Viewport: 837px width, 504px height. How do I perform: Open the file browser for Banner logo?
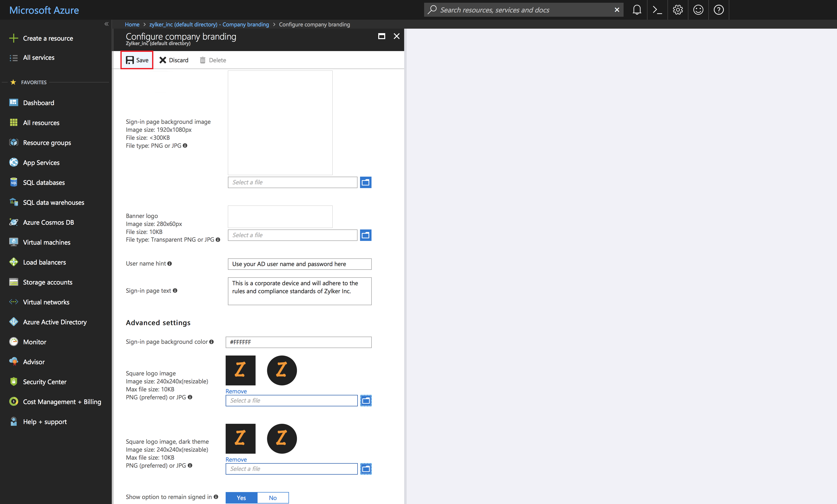pyautogui.click(x=366, y=235)
